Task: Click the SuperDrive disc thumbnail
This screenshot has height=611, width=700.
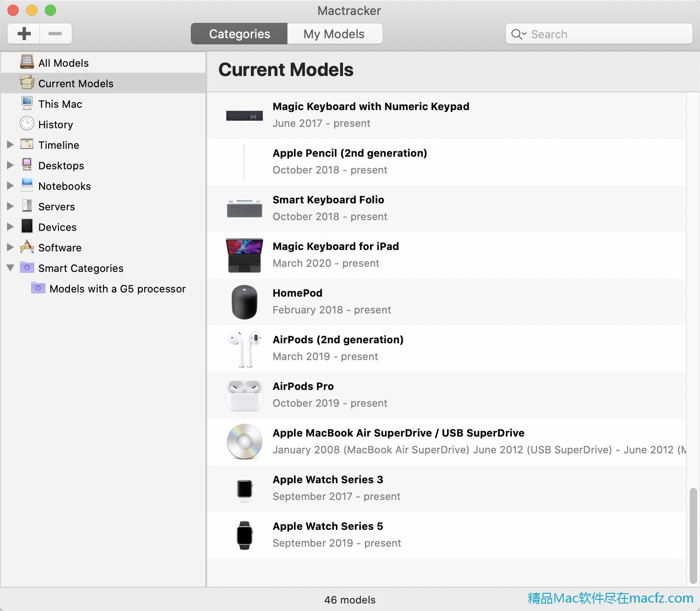Action: click(245, 442)
